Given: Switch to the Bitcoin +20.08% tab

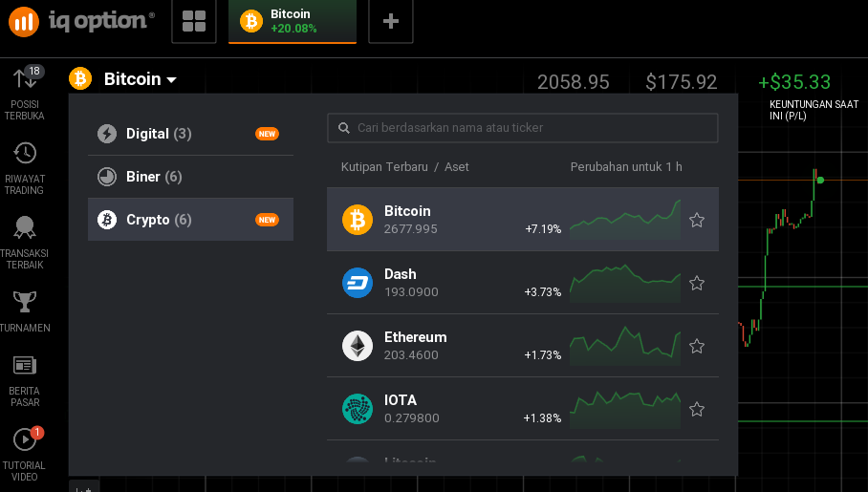Looking at the screenshot, I should click(x=293, y=21).
